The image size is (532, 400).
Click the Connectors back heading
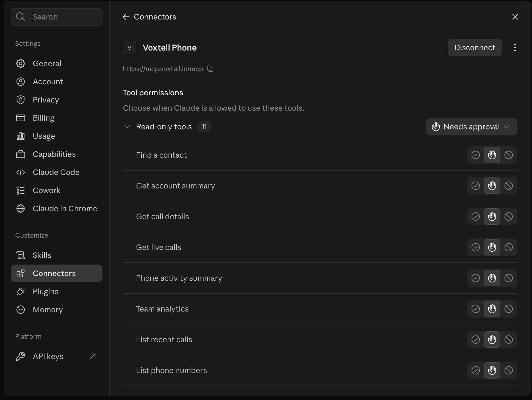click(x=155, y=17)
